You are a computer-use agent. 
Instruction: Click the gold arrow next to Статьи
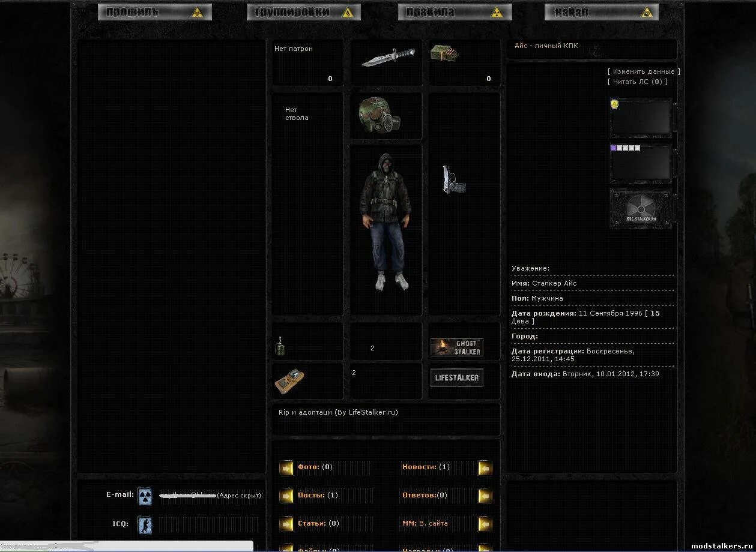pos(286,524)
